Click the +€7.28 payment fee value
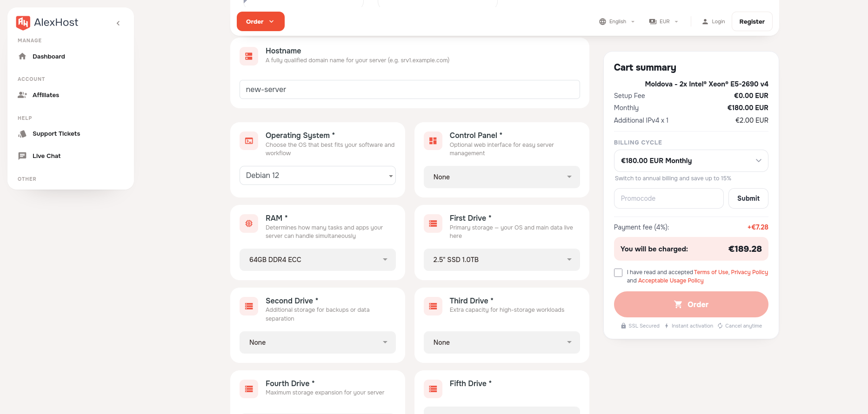 758,227
